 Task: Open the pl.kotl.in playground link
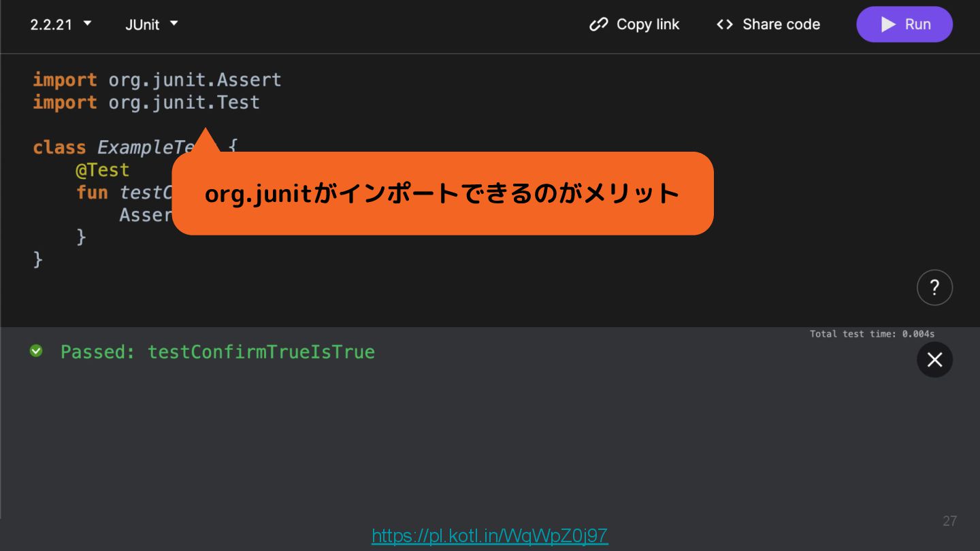point(489,536)
